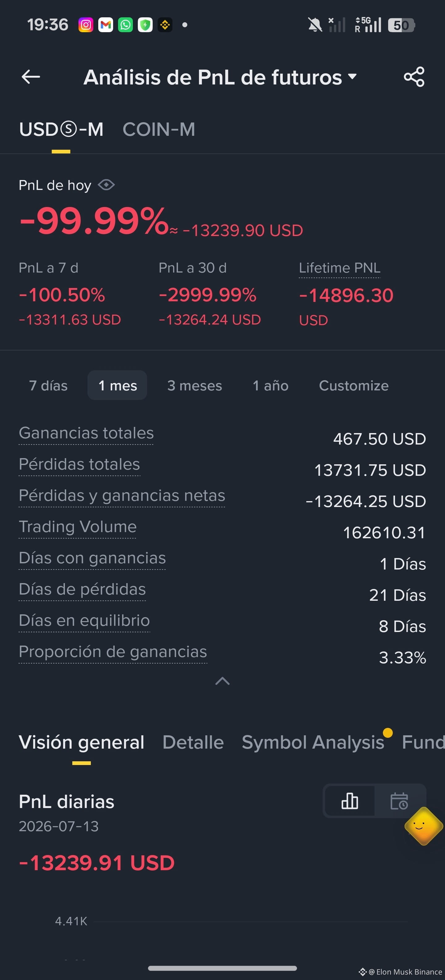Switch to the bar chart view icon
This screenshot has width=445, height=980.
(x=350, y=801)
